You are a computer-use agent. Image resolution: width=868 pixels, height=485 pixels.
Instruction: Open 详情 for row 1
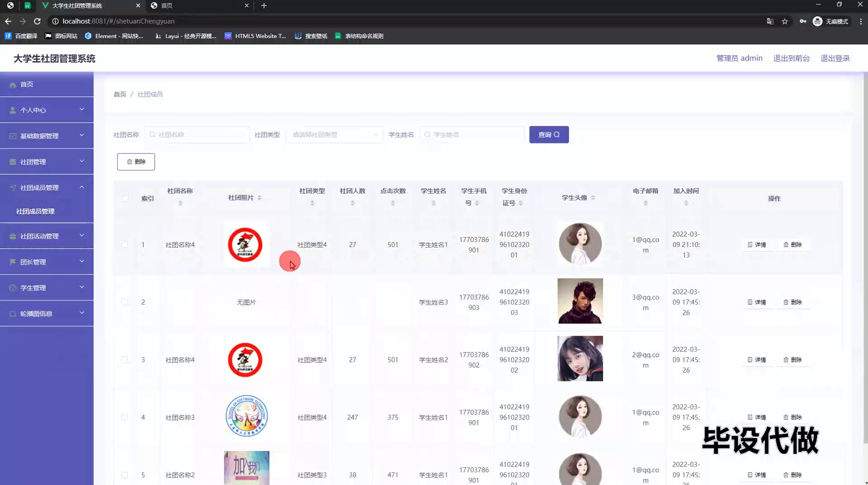pos(757,245)
